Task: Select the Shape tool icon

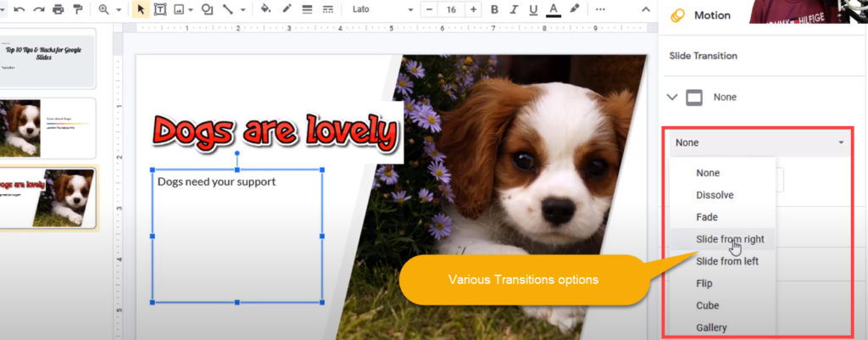Action: coord(208,9)
